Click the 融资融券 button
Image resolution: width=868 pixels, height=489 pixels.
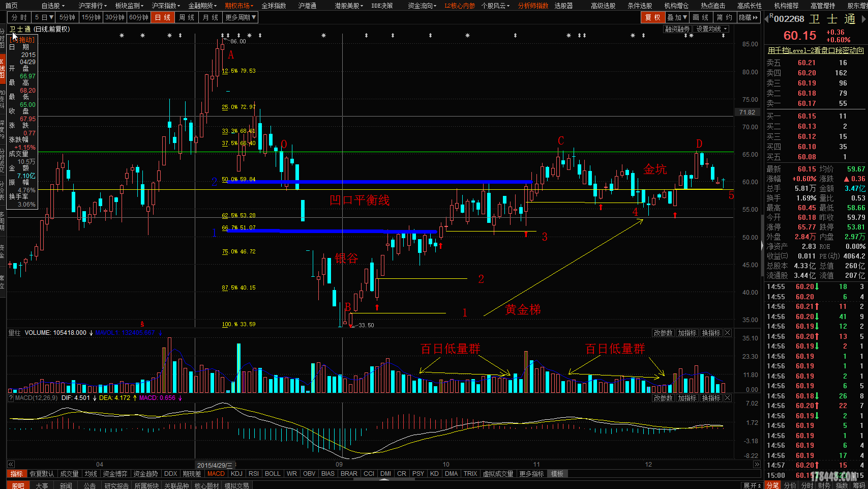(x=677, y=29)
